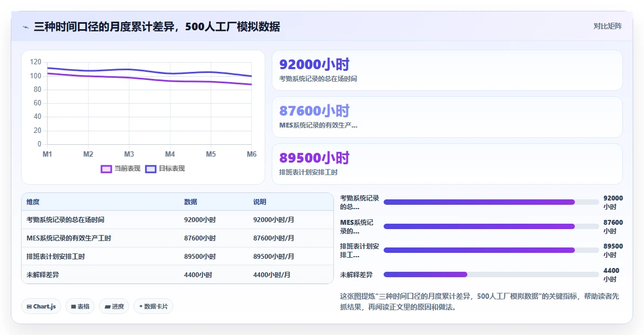This screenshot has height=335, width=644.
Task: Click the 4400小时/月 description cell
Action: click(271, 275)
